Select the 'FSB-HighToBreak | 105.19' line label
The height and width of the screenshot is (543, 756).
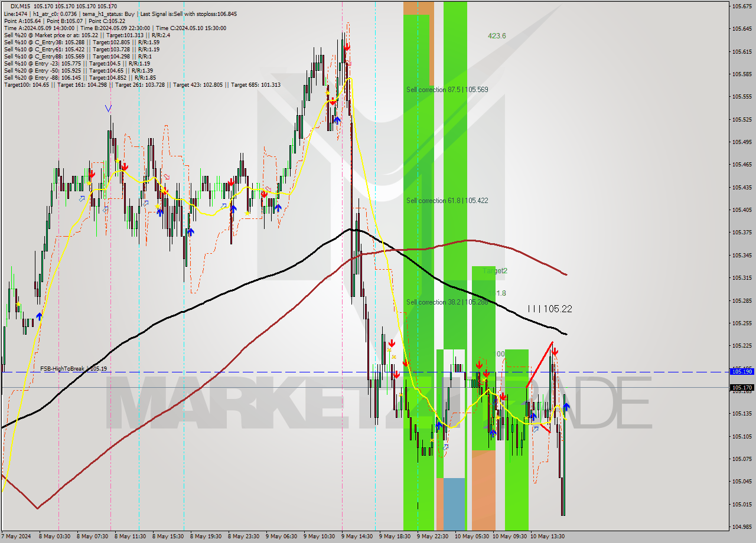(x=74, y=369)
